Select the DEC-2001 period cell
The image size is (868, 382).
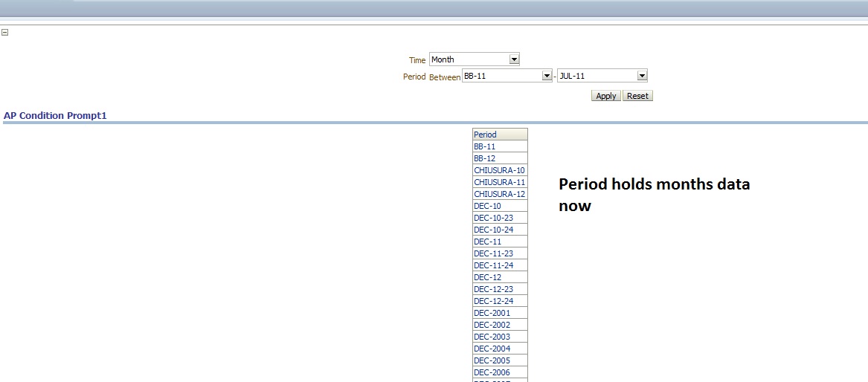point(500,313)
